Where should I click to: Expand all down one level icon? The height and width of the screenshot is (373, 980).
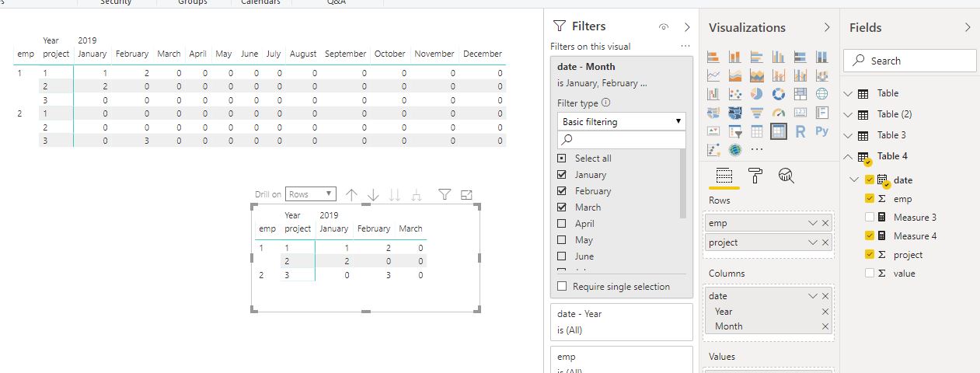[417, 194]
